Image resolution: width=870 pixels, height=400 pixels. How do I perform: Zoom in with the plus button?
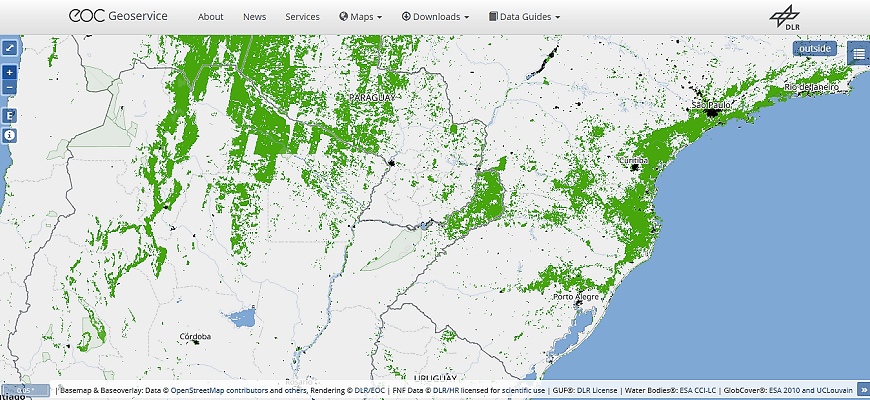pyautogui.click(x=9, y=73)
